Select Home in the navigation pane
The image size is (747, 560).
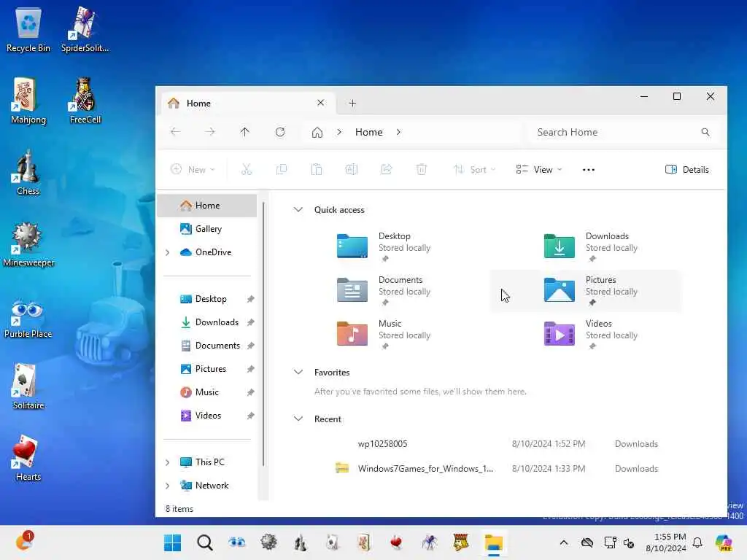(x=208, y=206)
